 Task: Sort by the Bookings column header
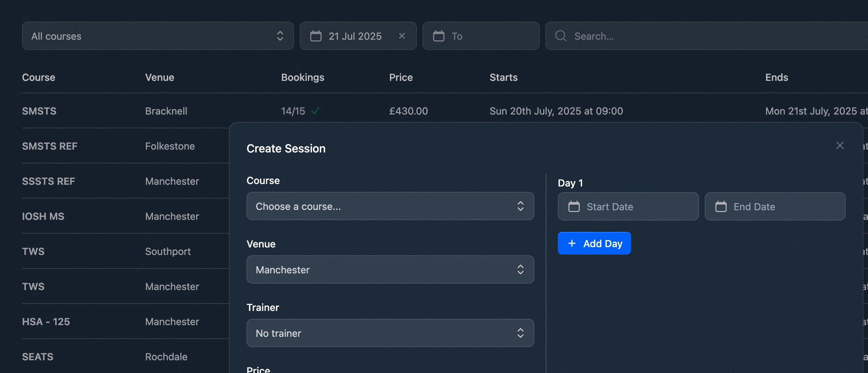tap(302, 77)
